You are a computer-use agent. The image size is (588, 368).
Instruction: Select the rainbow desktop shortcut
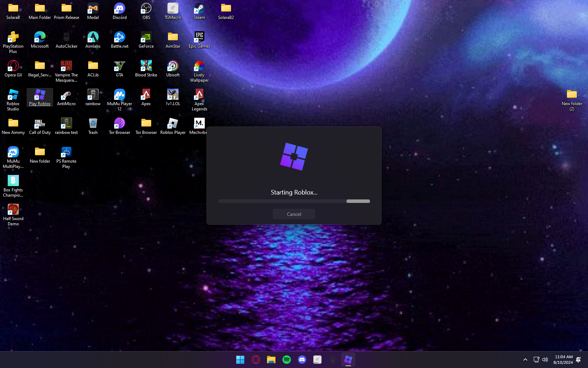tap(93, 97)
